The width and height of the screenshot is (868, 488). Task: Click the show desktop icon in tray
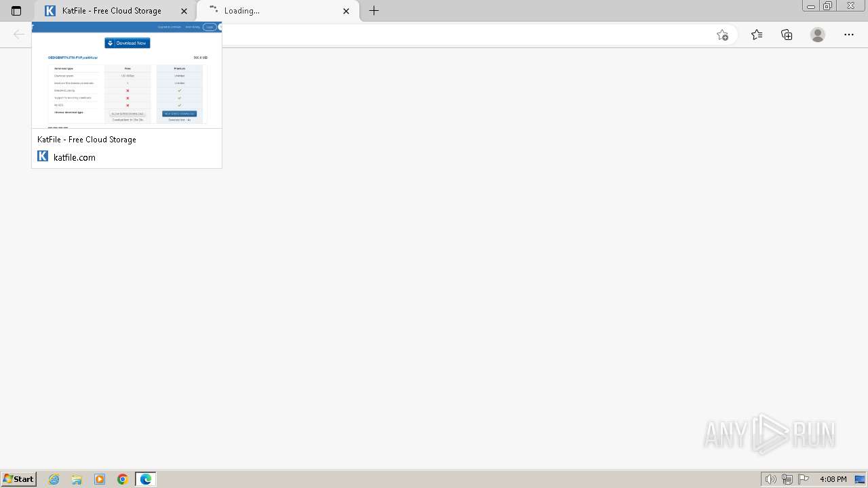(x=861, y=479)
